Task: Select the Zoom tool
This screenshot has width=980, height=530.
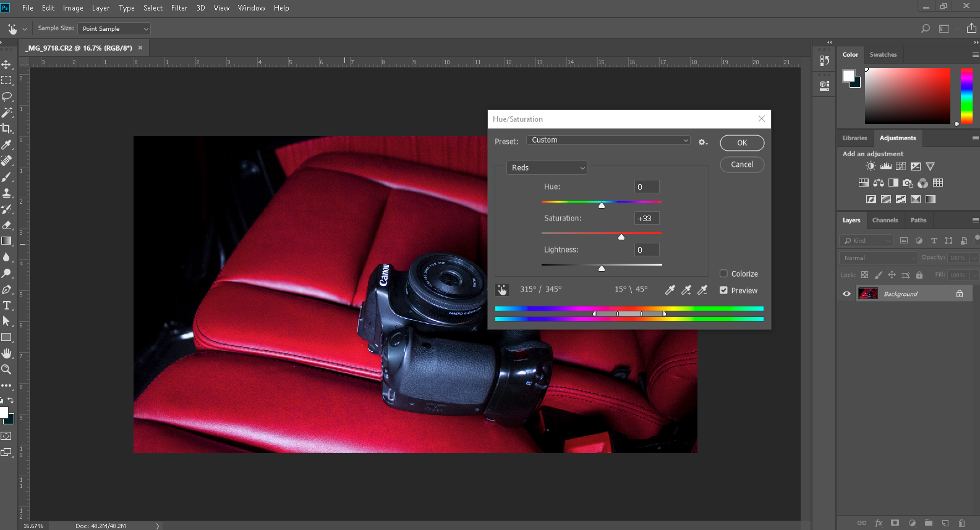Action: (x=7, y=369)
